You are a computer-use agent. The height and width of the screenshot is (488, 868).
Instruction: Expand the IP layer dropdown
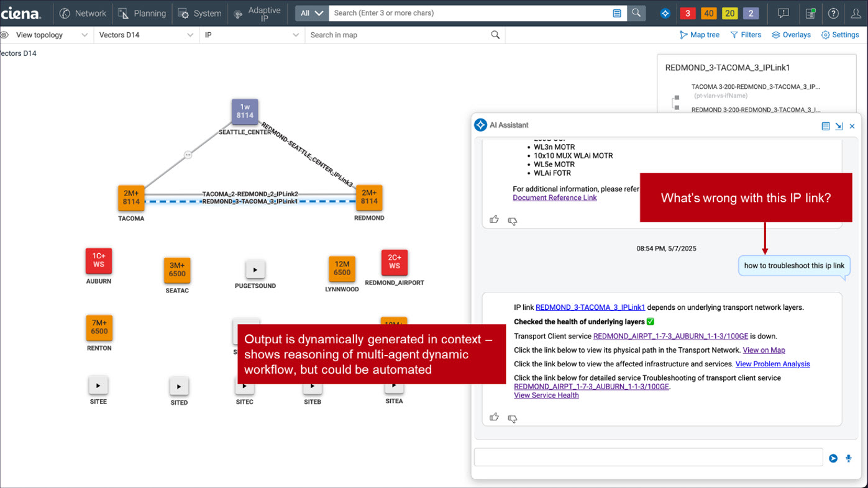point(252,35)
